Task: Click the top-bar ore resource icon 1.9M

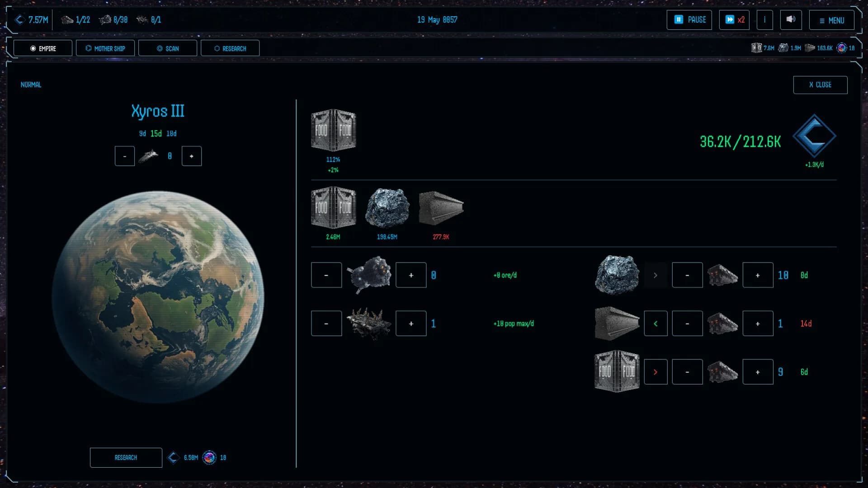Action: (783, 48)
